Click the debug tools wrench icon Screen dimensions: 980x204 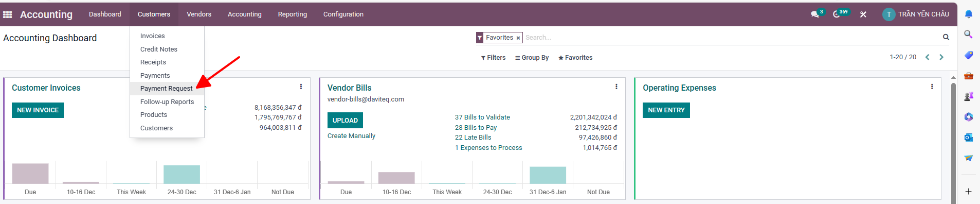pos(863,14)
